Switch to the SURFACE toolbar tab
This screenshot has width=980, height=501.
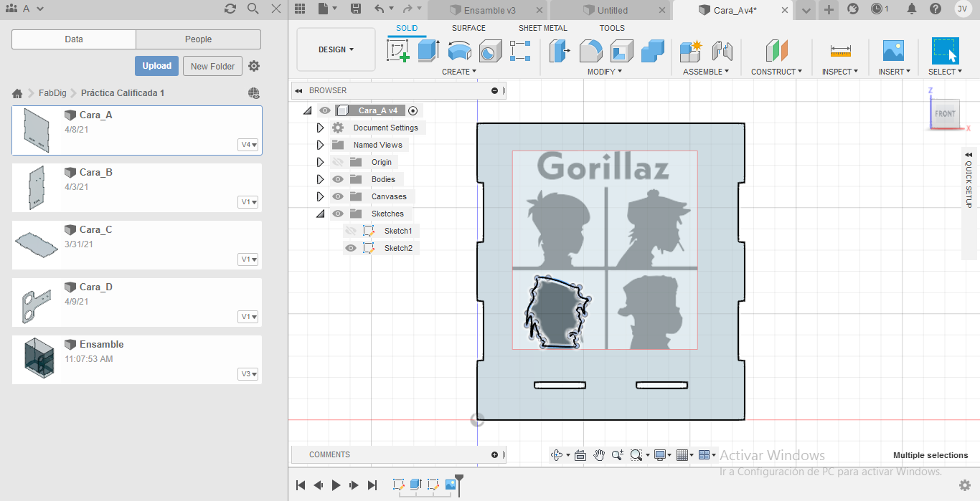click(468, 28)
